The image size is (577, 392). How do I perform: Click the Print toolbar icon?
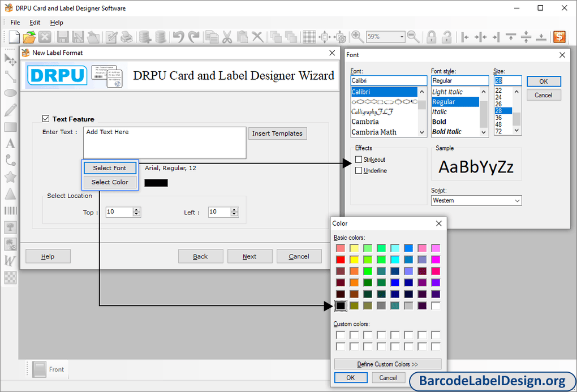click(x=127, y=37)
